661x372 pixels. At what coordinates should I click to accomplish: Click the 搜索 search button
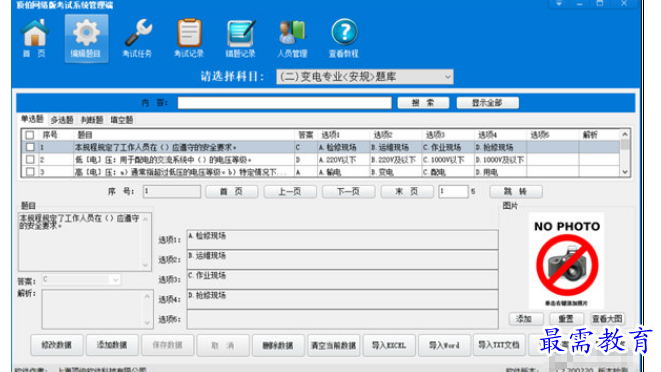tap(423, 103)
